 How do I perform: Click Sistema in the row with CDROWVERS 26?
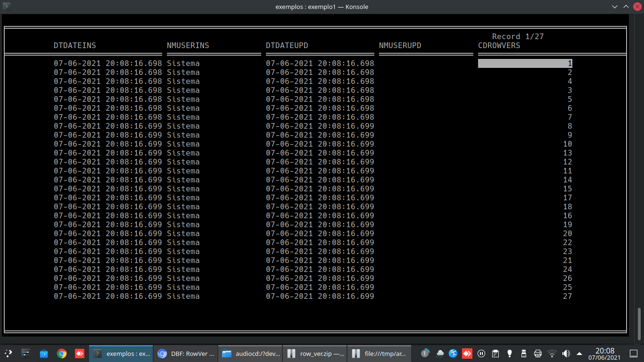183,278
